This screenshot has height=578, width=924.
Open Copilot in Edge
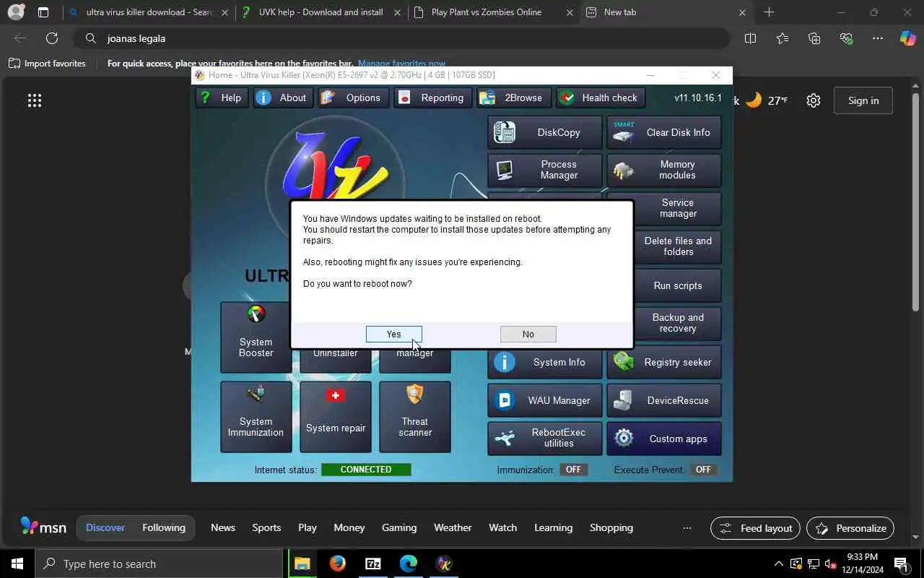coord(907,38)
